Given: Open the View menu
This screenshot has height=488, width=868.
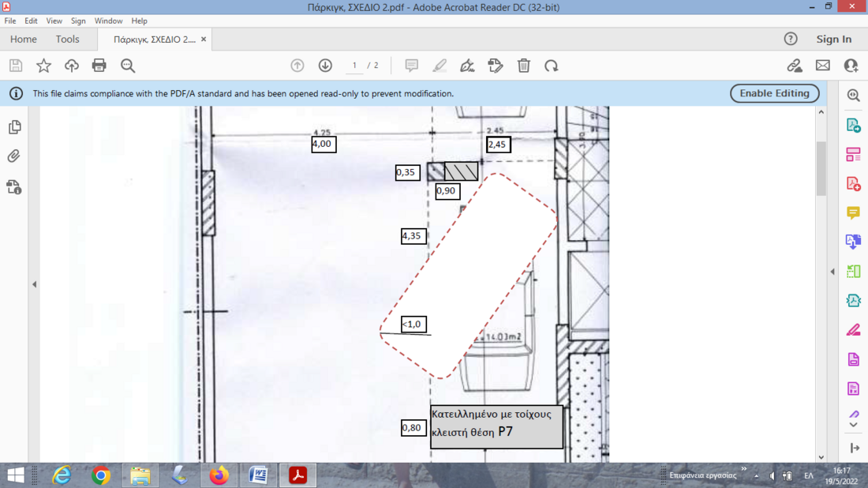Looking at the screenshot, I should click(x=54, y=21).
